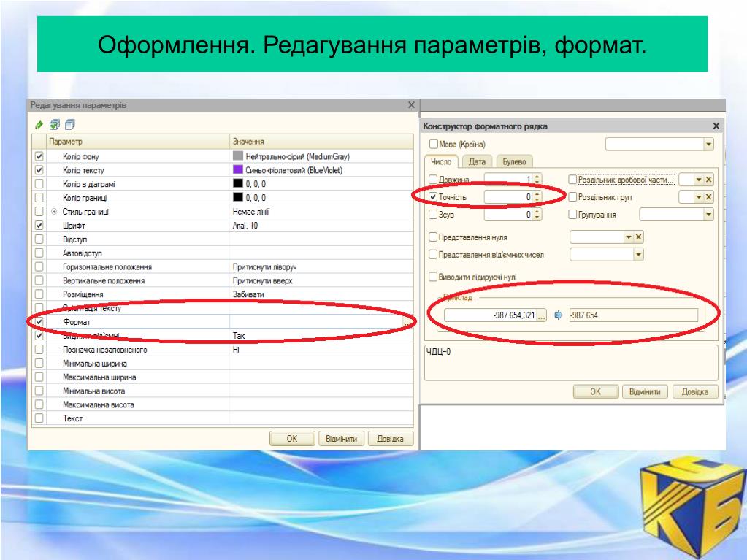Image resolution: width=747 pixels, height=560 pixels.
Task: Switch to the Дата tab
Action: click(x=477, y=162)
